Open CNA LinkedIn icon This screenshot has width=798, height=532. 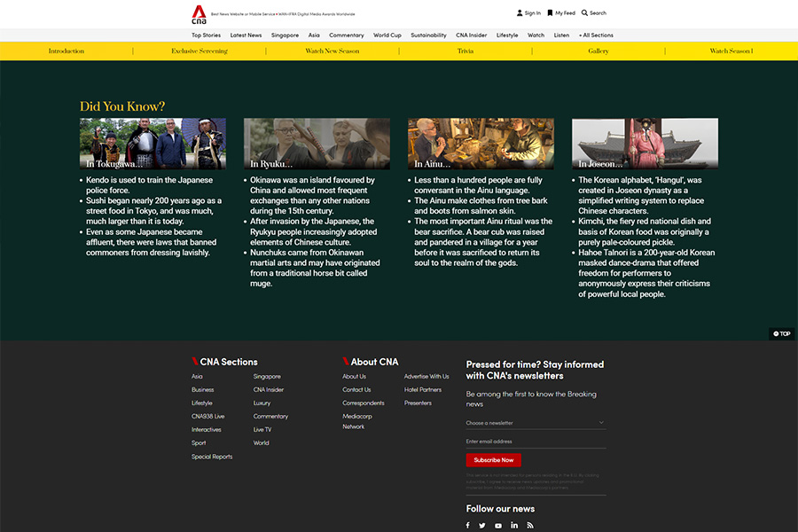point(514,526)
